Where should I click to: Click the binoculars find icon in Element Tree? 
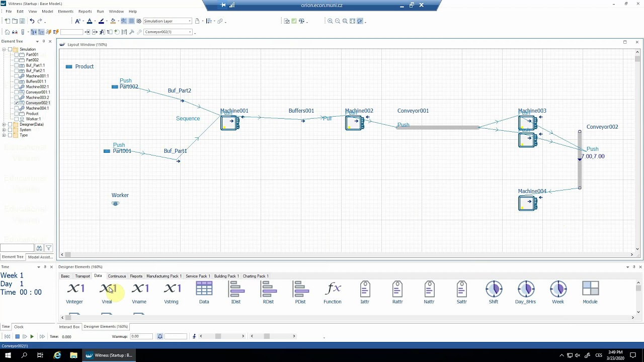pyautogui.click(x=39, y=248)
